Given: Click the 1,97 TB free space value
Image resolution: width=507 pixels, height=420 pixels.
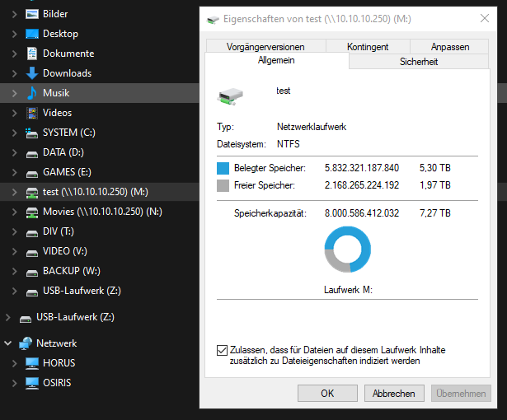Looking at the screenshot, I should 435,185.
